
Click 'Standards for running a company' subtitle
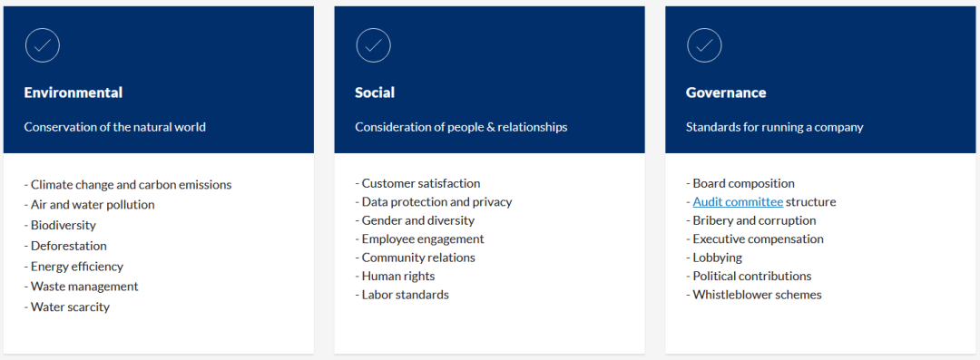coord(774,127)
